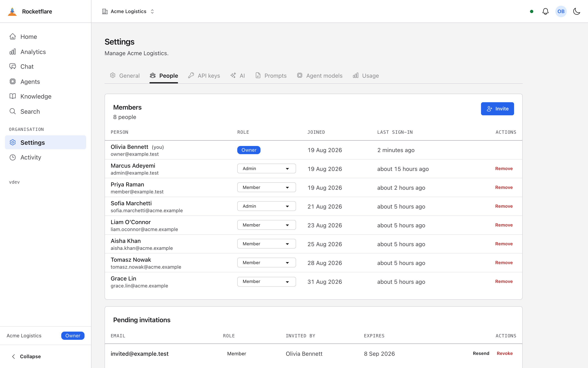This screenshot has width=588, height=368.
Task: Click the Search magnifier icon
Action: pos(13,111)
